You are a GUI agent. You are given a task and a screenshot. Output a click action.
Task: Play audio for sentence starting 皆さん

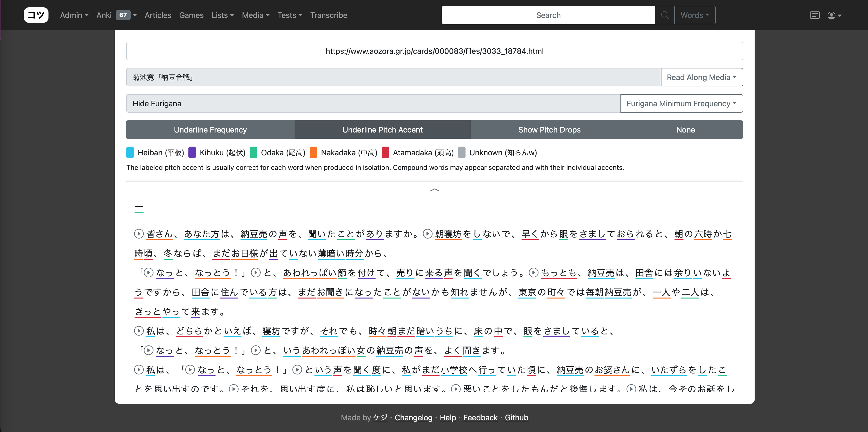[x=139, y=234]
